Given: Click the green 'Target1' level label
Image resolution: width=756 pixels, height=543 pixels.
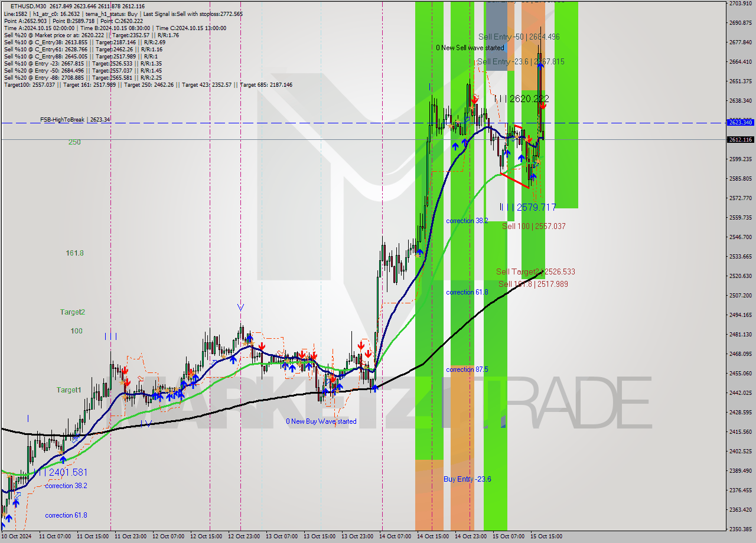Looking at the screenshot, I should [x=69, y=390].
